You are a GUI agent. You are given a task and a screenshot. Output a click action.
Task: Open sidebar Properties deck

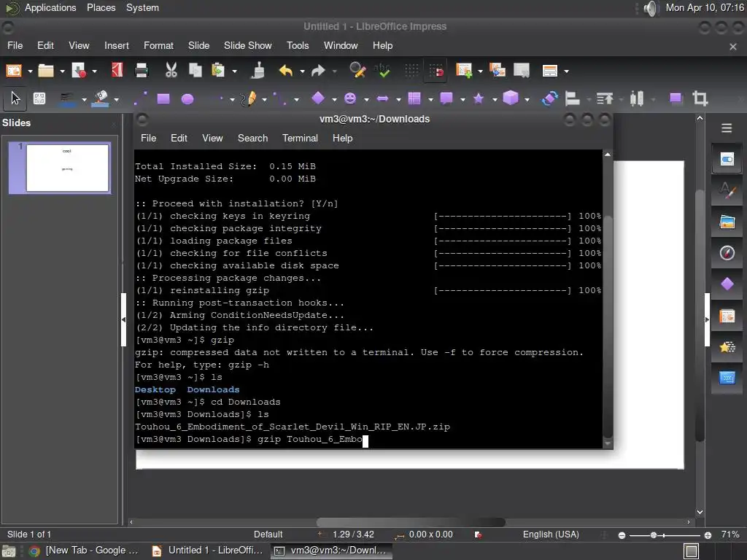[x=727, y=159]
